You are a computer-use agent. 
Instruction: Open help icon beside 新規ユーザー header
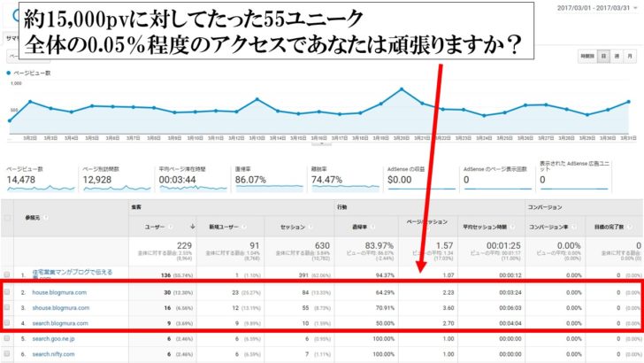point(243,227)
